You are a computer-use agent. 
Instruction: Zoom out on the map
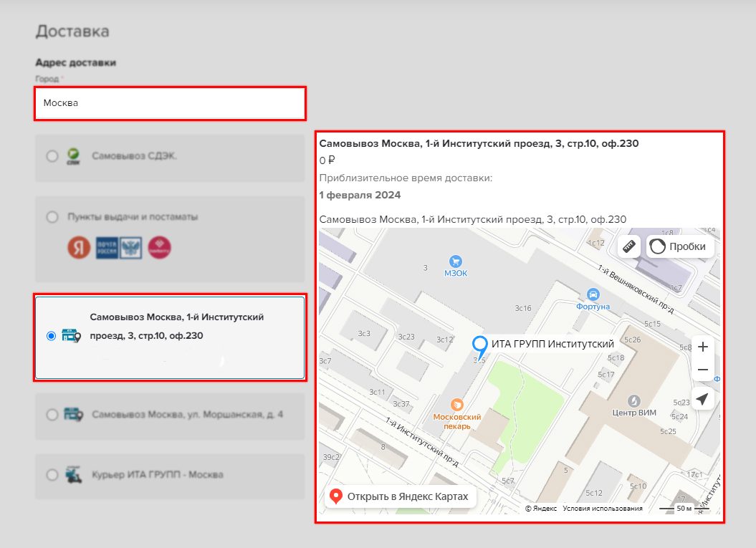pyautogui.click(x=703, y=370)
